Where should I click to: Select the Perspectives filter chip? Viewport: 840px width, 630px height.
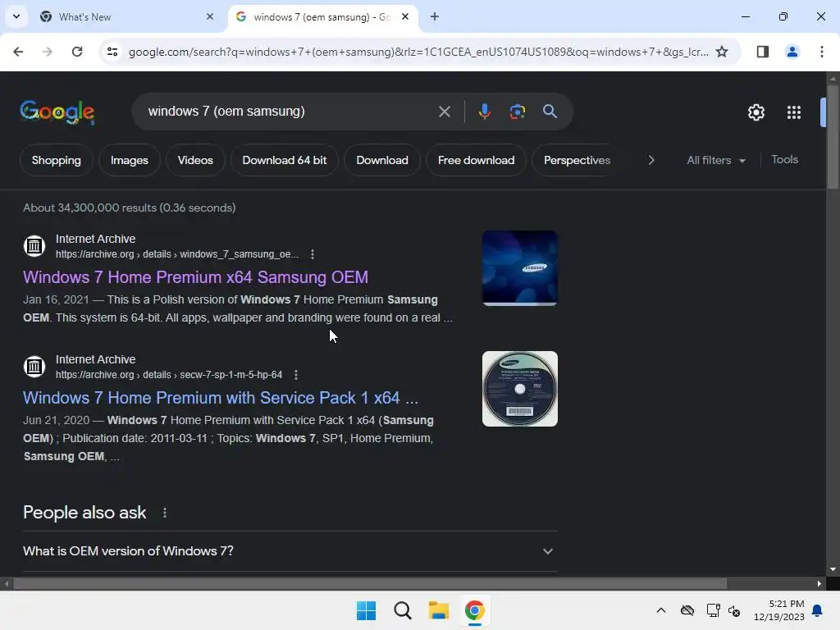577,160
